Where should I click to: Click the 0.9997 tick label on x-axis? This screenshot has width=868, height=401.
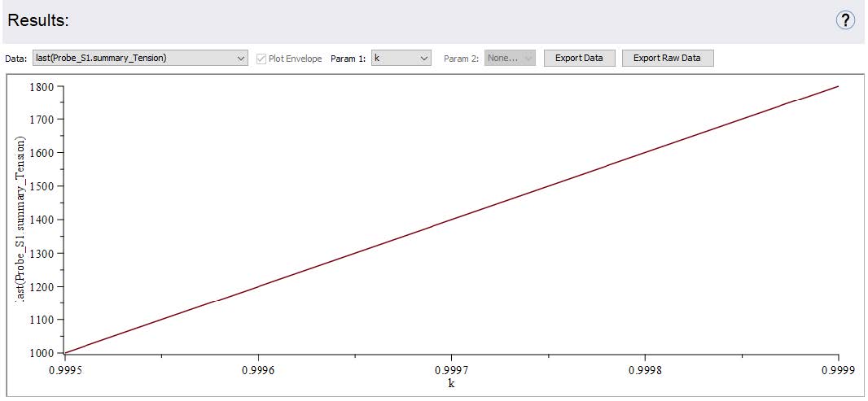tap(451, 368)
